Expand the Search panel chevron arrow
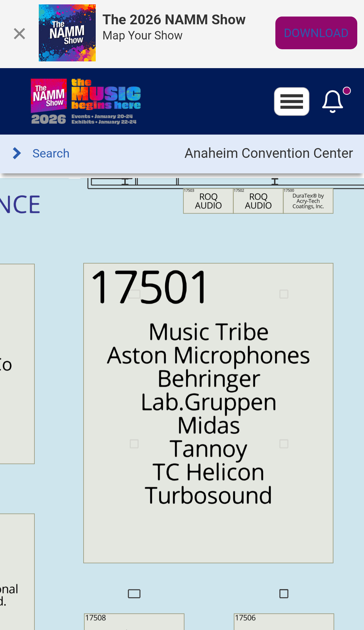364x630 pixels. [17, 153]
